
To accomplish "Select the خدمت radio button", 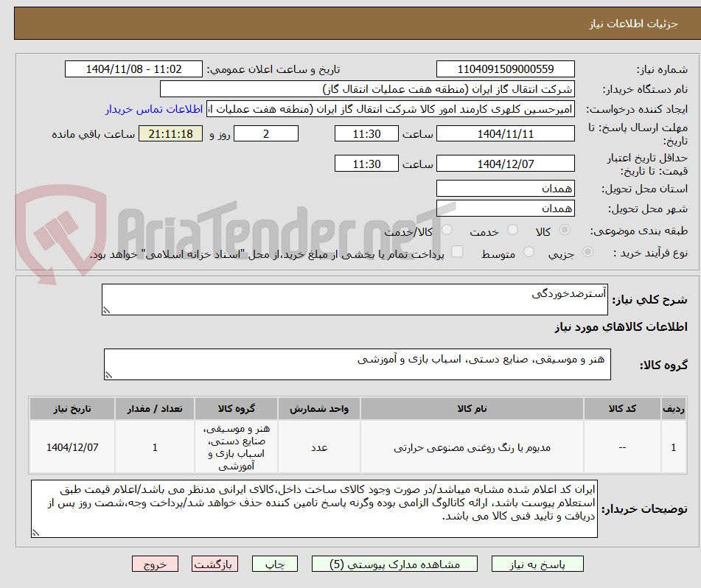I will [x=513, y=230].
